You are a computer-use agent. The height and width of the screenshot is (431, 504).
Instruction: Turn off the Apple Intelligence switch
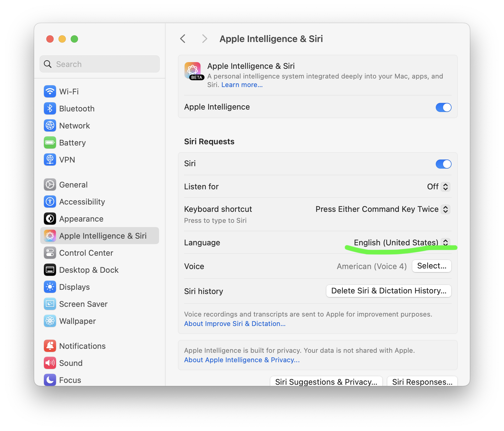pyautogui.click(x=443, y=107)
